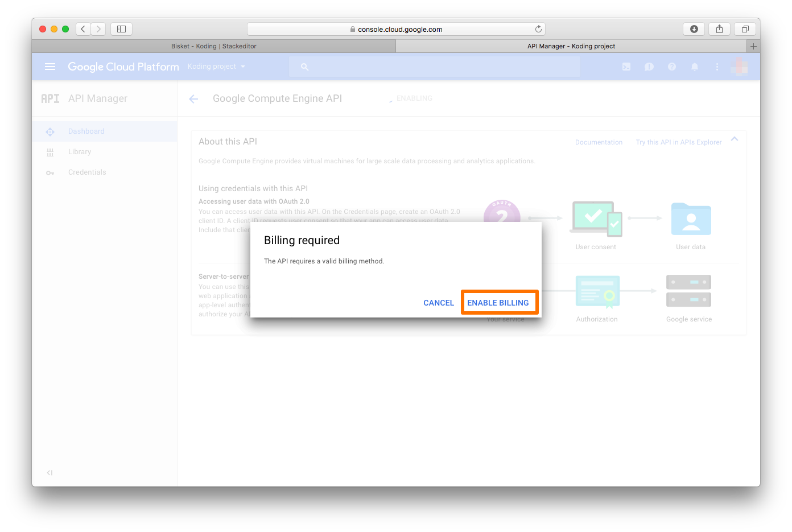Viewport: 792px width, 532px height.
Task: Click the search magnifier icon
Action: (305, 67)
